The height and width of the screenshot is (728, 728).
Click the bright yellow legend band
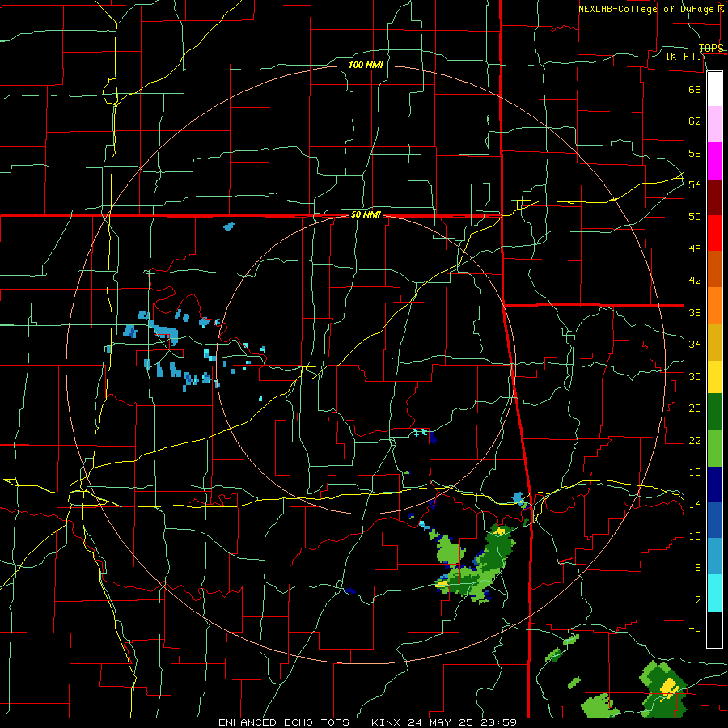point(714,377)
